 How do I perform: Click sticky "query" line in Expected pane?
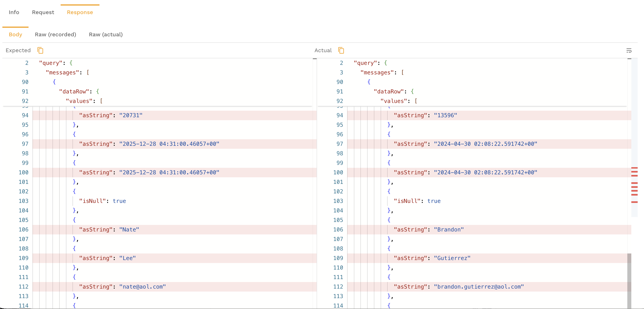[51, 63]
